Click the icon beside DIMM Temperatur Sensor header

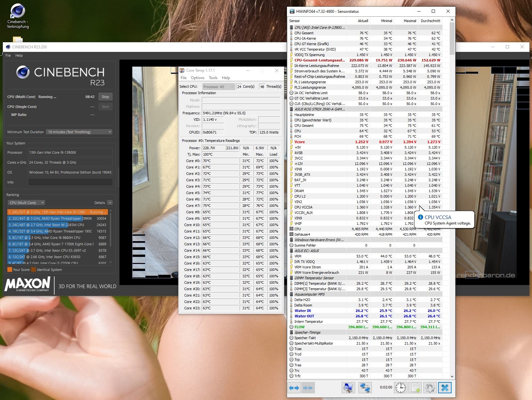tap(291, 278)
